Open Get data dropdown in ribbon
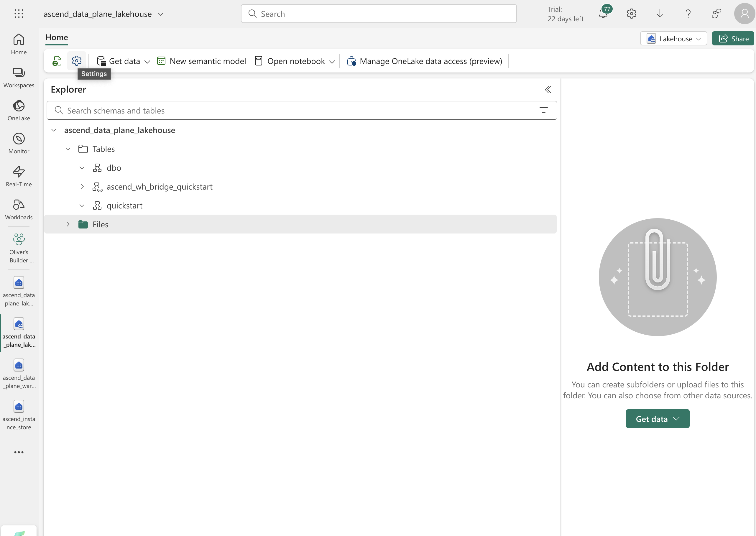756x536 pixels. 124,61
